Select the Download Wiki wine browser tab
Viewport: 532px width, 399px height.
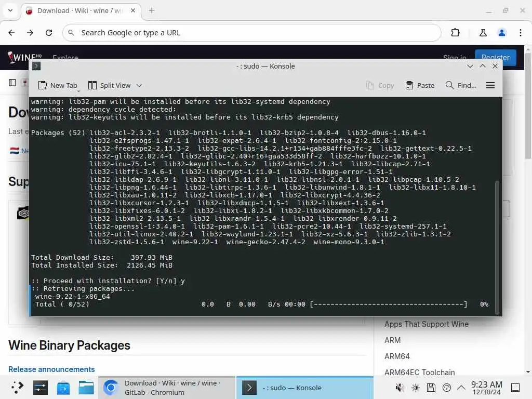point(81,11)
